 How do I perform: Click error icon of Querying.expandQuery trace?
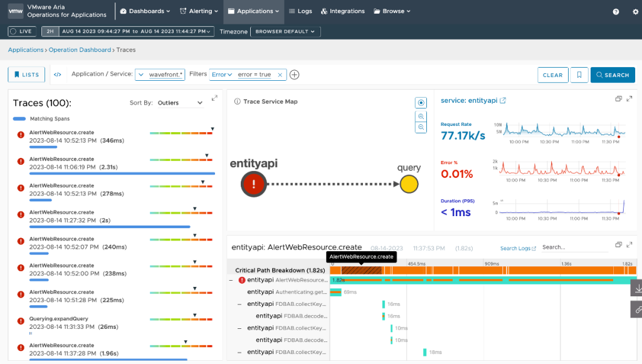coord(21,321)
